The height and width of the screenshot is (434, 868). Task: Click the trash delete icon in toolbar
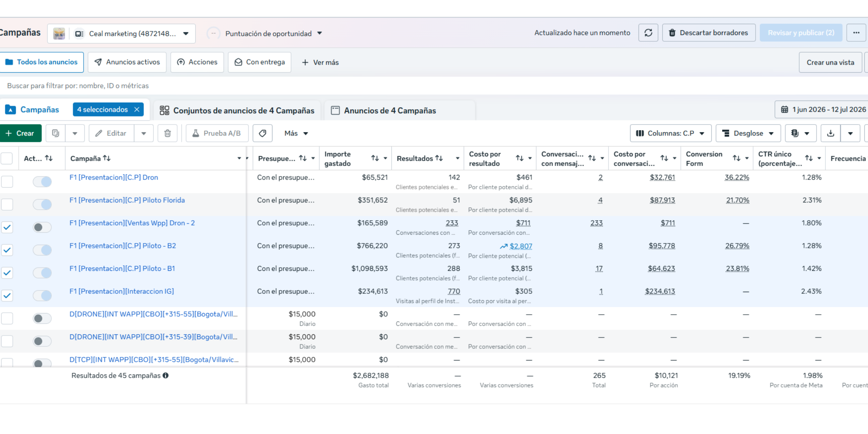tap(168, 133)
